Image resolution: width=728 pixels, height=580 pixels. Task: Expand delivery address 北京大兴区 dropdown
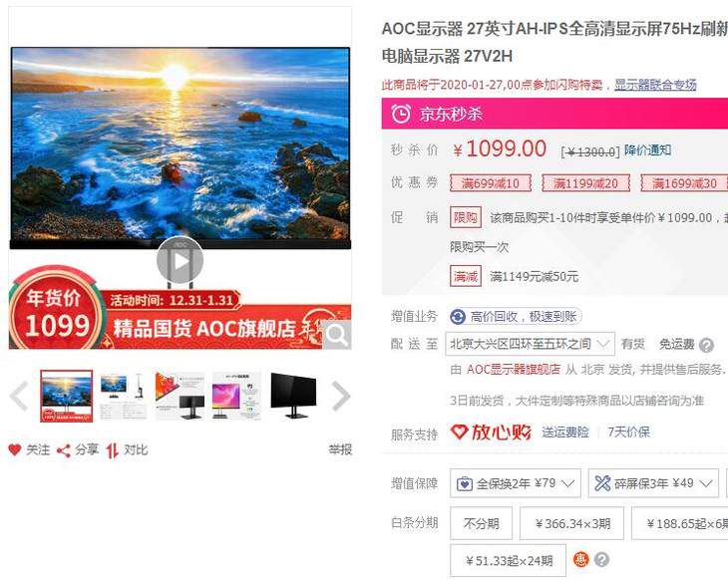click(x=531, y=344)
